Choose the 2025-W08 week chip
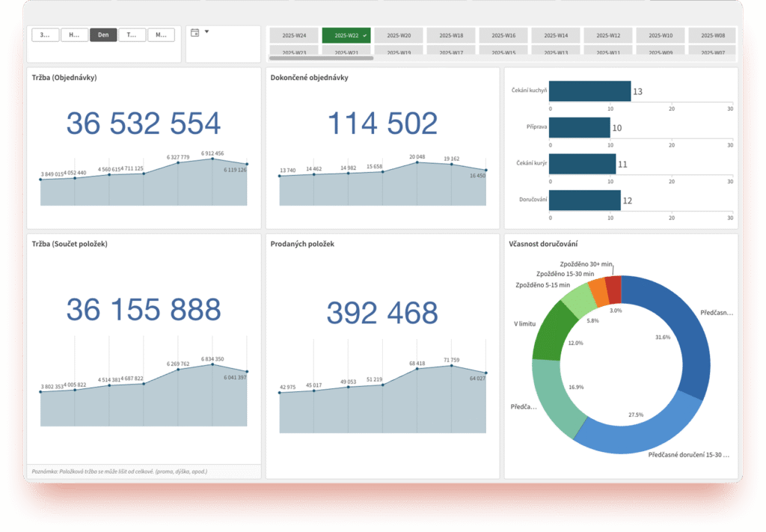The image size is (766, 532). pos(711,35)
